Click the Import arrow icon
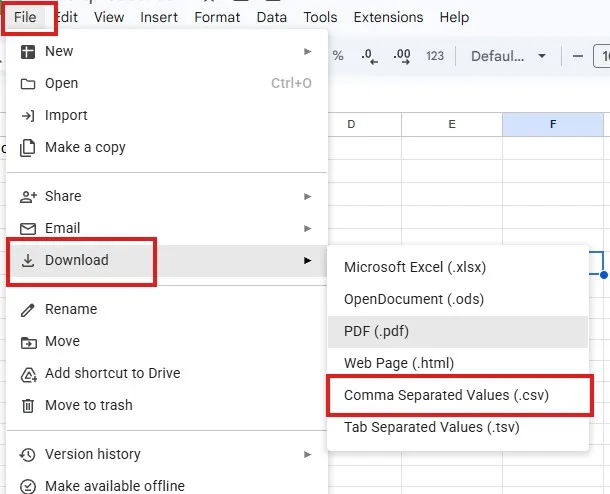610x494 pixels. 28,116
